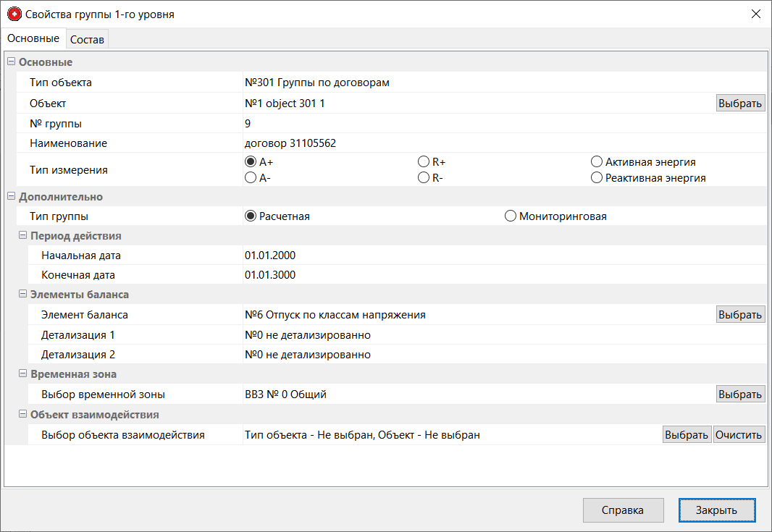Click Выбрать for Элемент баланса
Screen dimensions: 772x532
tap(740, 313)
